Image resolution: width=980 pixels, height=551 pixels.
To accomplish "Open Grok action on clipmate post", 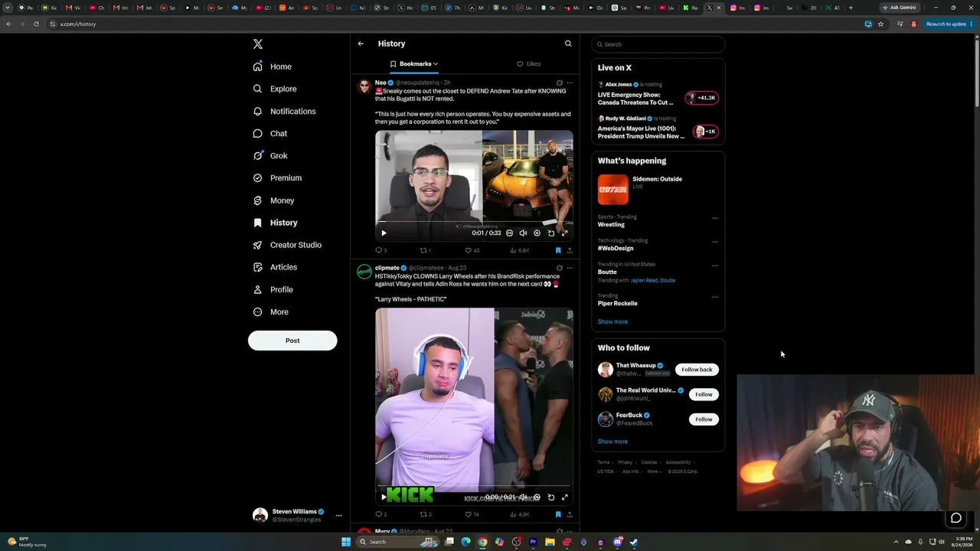I will coord(559,268).
